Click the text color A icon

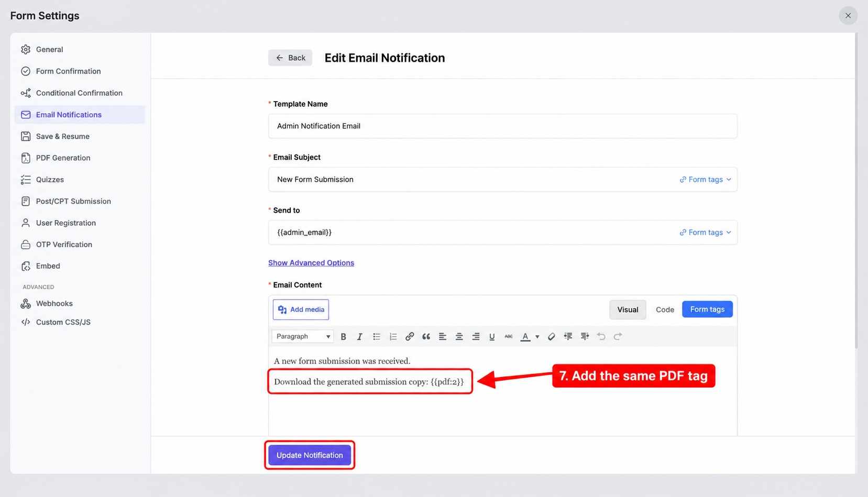point(525,337)
